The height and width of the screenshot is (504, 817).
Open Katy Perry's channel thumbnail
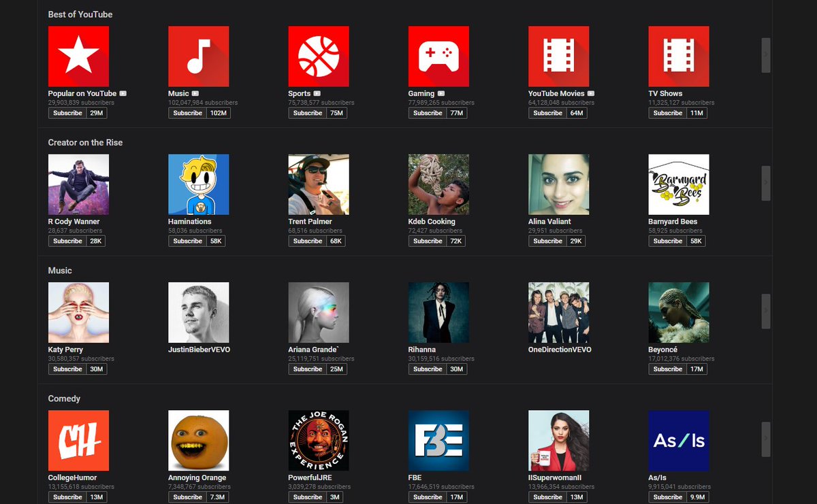tap(78, 313)
